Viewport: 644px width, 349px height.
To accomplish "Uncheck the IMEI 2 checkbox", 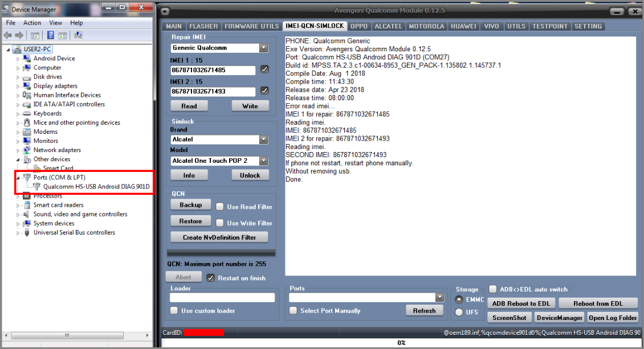I will coord(264,91).
